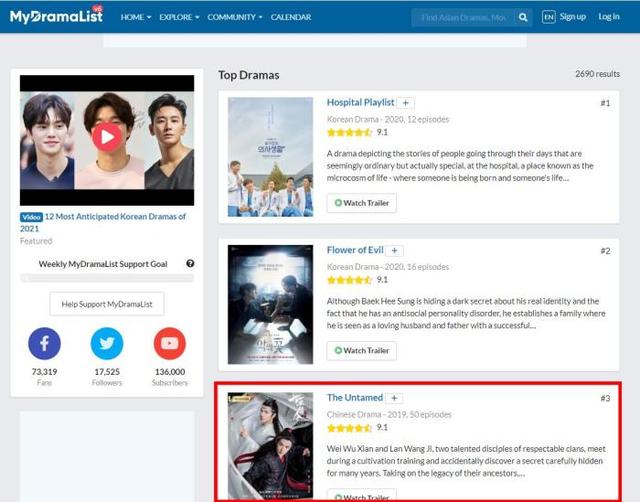The width and height of the screenshot is (640, 502).
Task: Play the featured Korean dramas video
Action: pyautogui.click(x=107, y=137)
